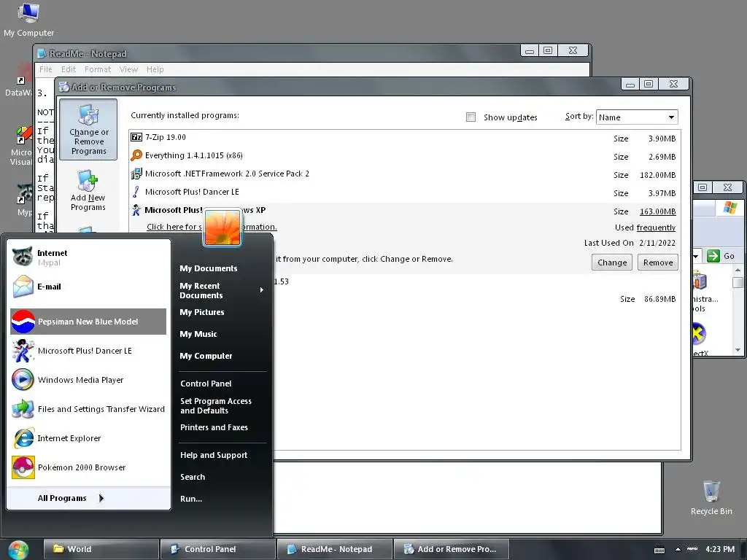Click the 182.00MB size value
The height and width of the screenshot is (560, 747).
click(x=657, y=175)
